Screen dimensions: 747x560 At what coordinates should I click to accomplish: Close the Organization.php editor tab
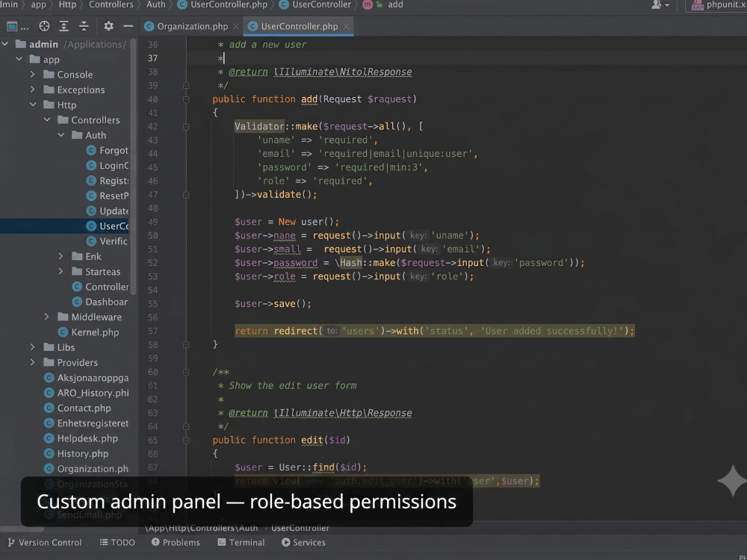coord(236,27)
